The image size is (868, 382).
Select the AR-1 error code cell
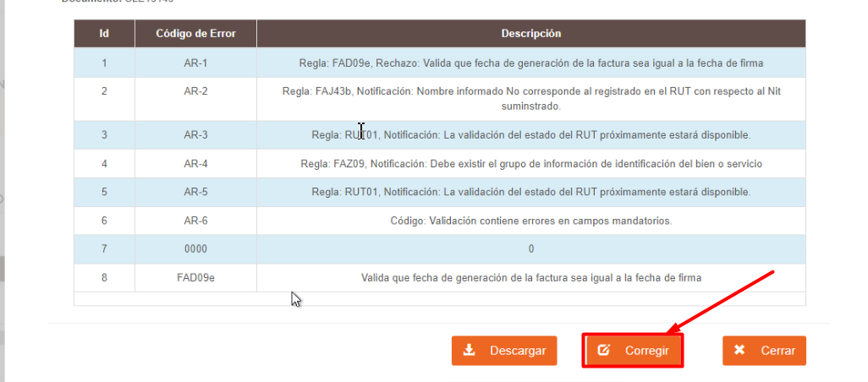tap(195, 63)
